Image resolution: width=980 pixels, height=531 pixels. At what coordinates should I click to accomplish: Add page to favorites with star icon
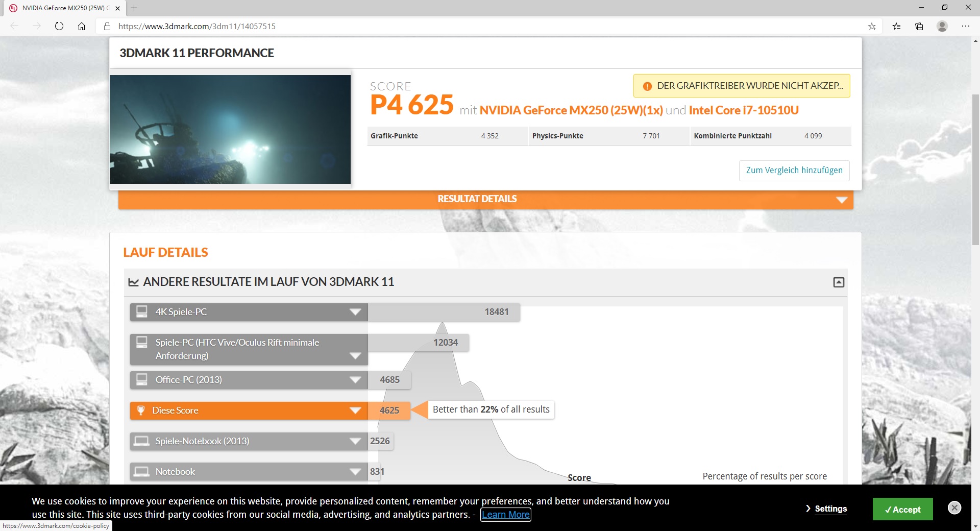[x=872, y=26]
